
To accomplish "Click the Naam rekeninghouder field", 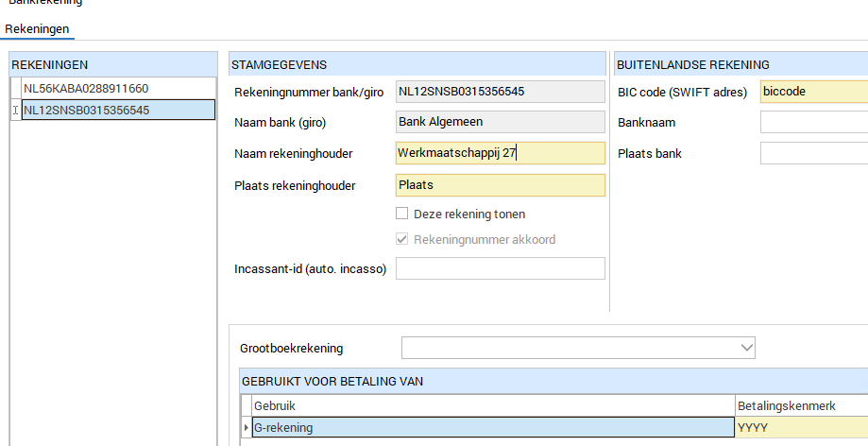I will tap(500, 153).
